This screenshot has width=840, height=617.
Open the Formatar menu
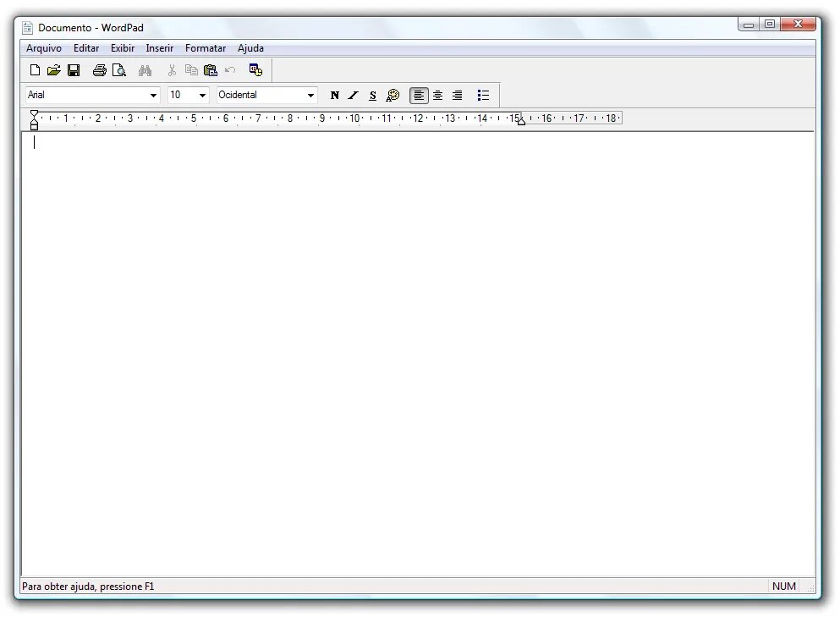[x=206, y=48]
